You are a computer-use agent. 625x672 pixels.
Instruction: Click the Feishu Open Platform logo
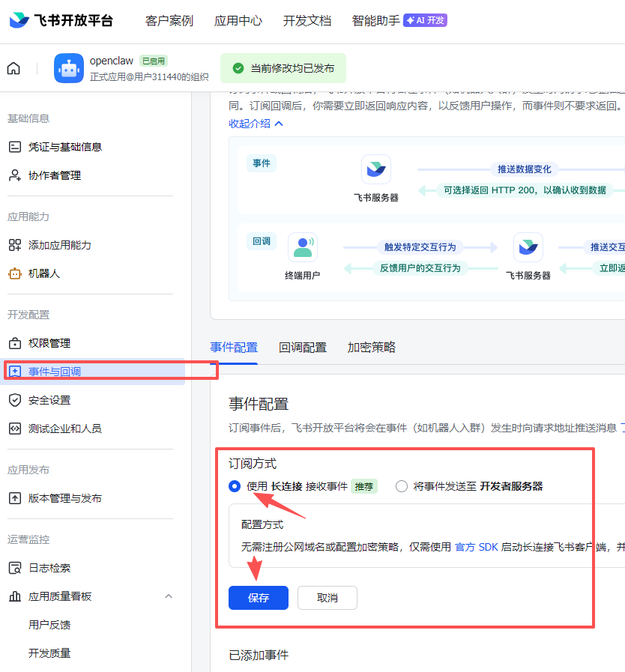coord(61,20)
